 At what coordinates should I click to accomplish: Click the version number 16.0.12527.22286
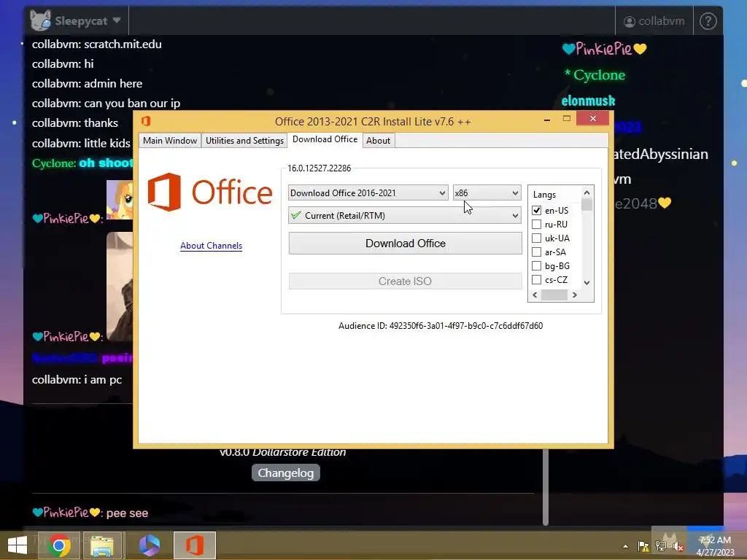[320, 168]
